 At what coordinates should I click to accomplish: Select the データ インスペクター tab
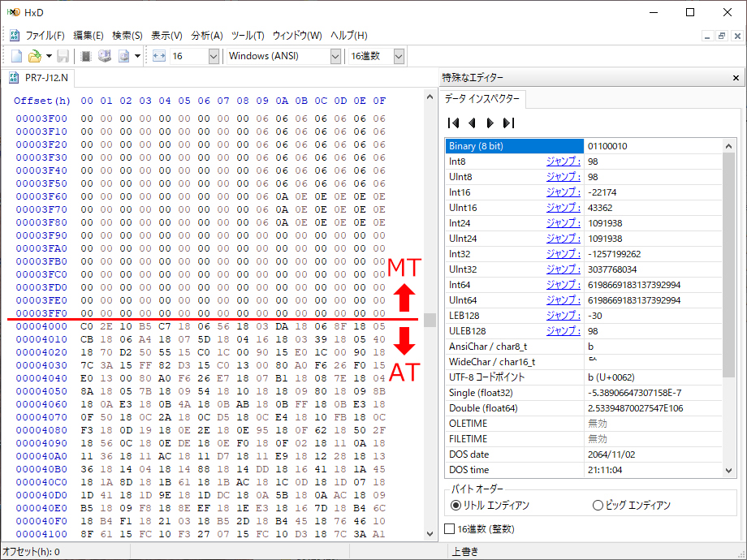click(482, 98)
